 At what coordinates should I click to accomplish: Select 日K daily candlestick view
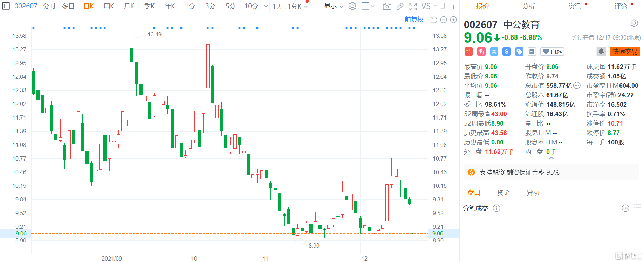pos(89,6)
